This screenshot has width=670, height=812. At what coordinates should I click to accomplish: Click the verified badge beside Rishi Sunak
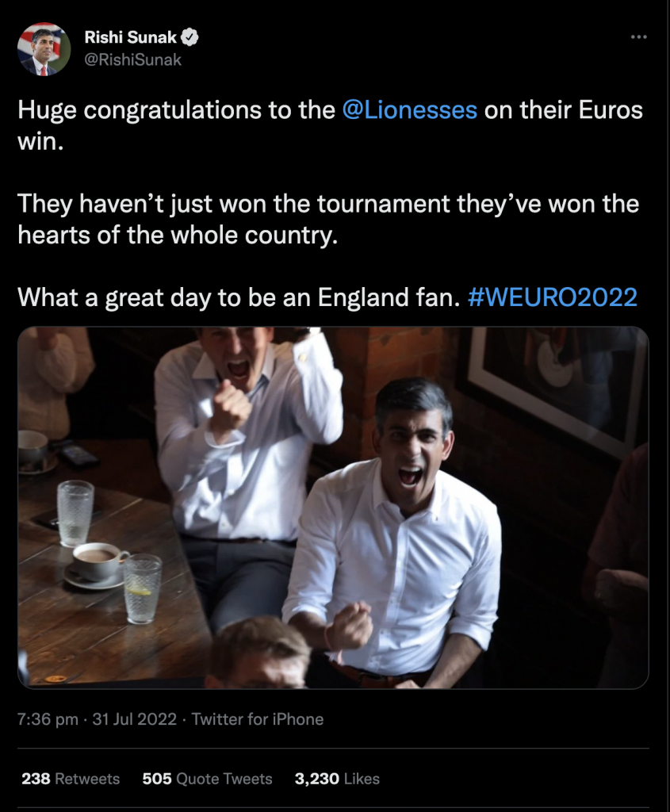[x=190, y=37]
